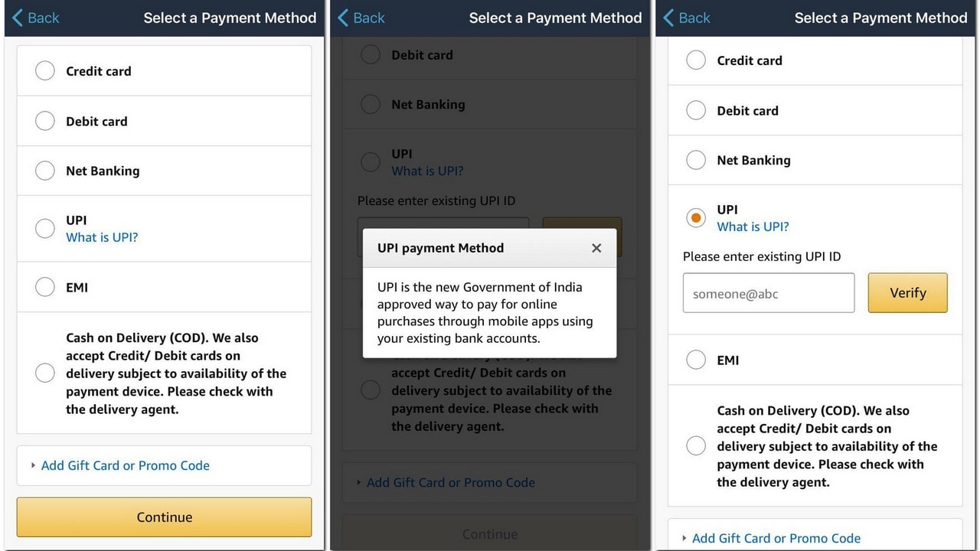Open What is UPI? link in left screen
Viewport: 980px width, 551px height.
(102, 237)
